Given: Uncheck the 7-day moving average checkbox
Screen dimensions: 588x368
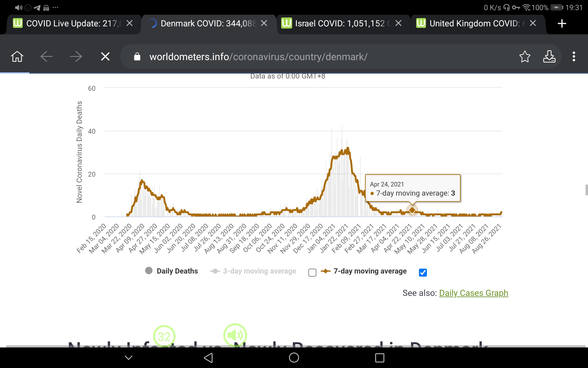Looking at the screenshot, I should click(423, 273).
